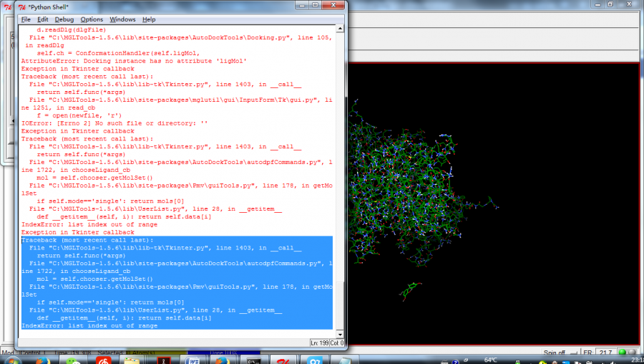Open the Options menu in Python Shell
Image resolution: width=644 pixels, height=364 pixels.
[92, 19]
